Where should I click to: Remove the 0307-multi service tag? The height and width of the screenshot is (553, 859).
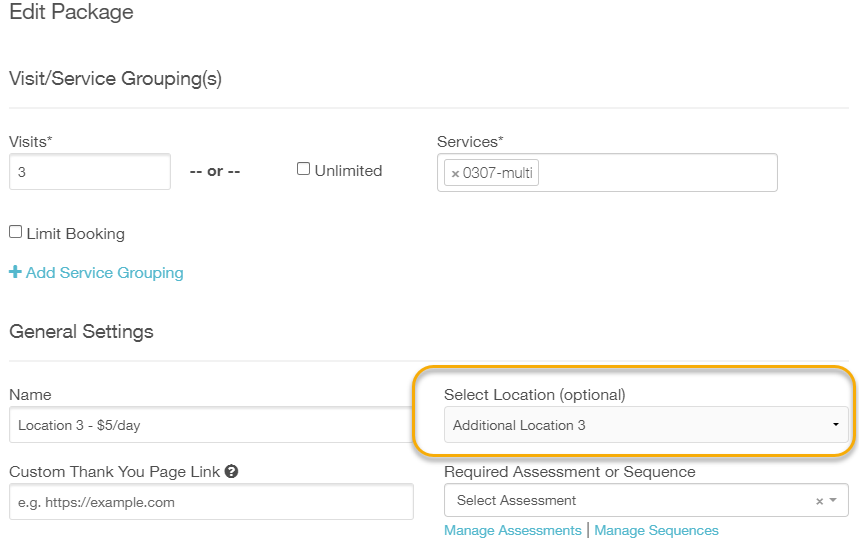(x=455, y=174)
